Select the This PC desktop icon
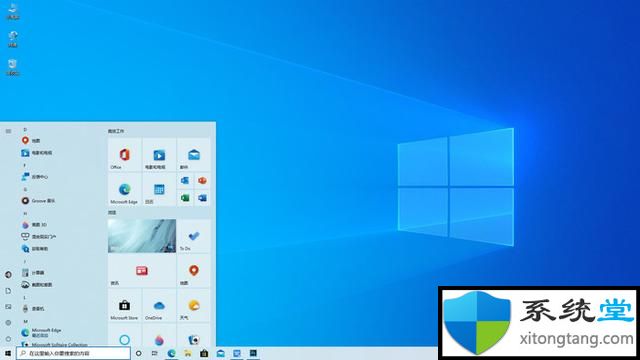The height and width of the screenshot is (360, 640). pyautogui.click(x=13, y=11)
